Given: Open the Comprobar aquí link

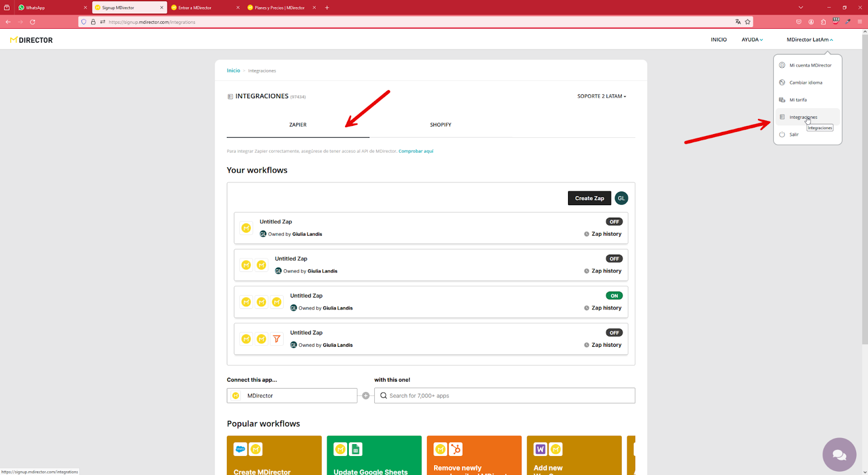Looking at the screenshot, I should point(416,151).
